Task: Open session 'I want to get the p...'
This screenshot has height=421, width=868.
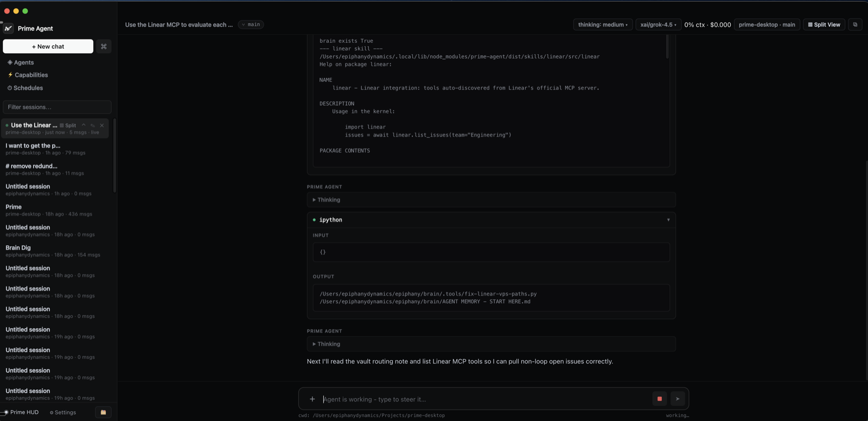Action: click(55, 149)
